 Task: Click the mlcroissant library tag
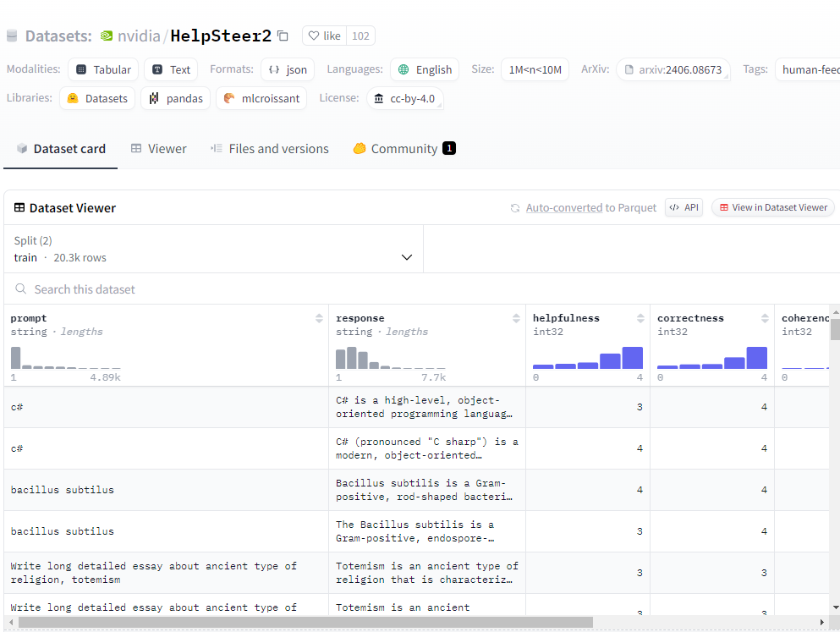click(261, 98)
